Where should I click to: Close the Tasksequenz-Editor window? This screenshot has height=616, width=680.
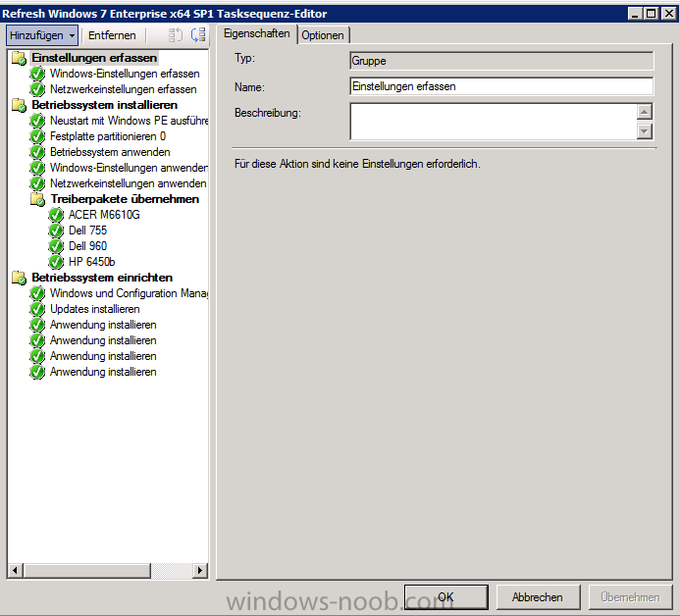(x=669, y=14)
